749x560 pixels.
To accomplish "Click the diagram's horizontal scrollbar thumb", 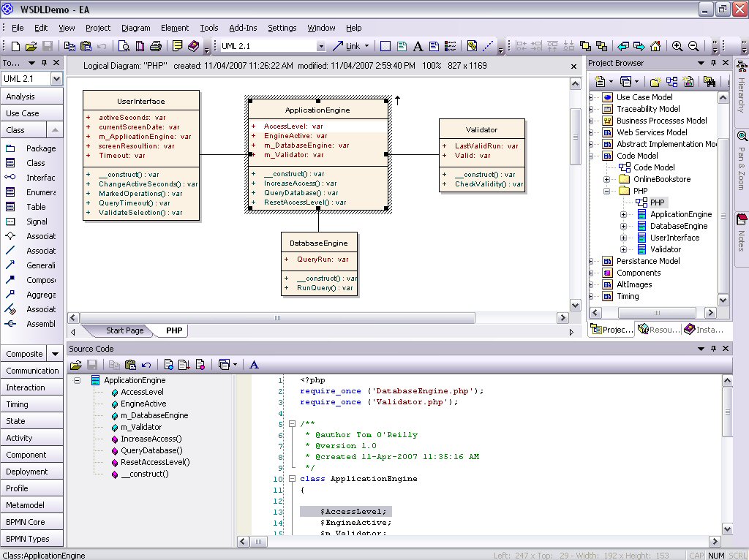I will tap(277, 318).
